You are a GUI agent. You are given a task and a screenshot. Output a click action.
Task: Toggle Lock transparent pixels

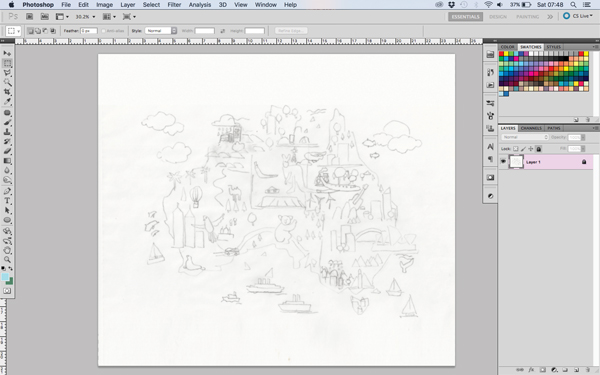[x=515, y=148]
